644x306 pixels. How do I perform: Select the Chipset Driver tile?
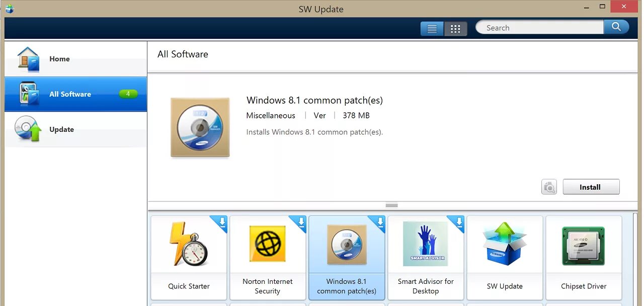click(584, 258)
